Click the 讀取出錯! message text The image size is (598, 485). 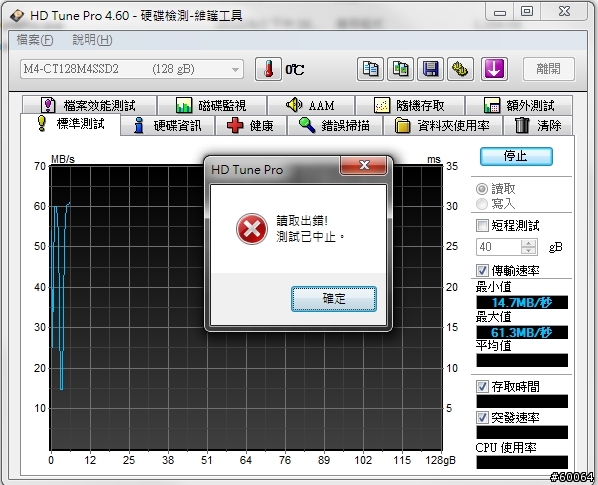pyautogui.click(x=302, y=221)
